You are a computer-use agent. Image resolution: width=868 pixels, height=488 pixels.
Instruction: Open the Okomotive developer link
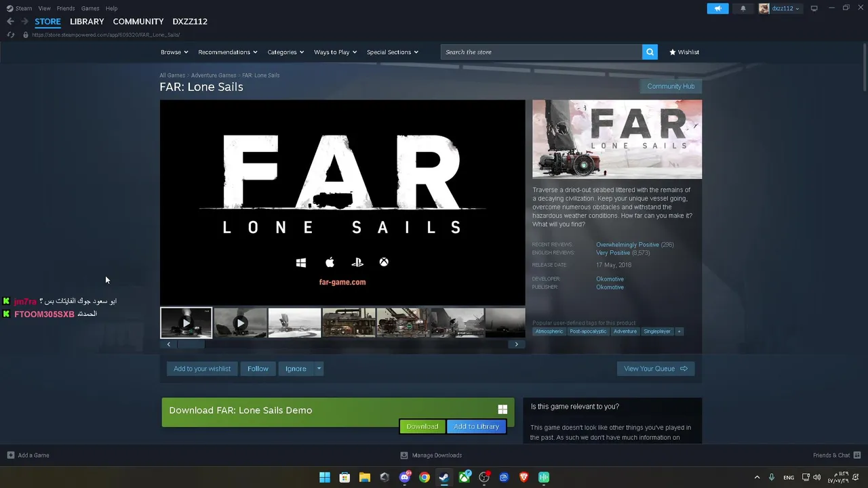point(610,279)
